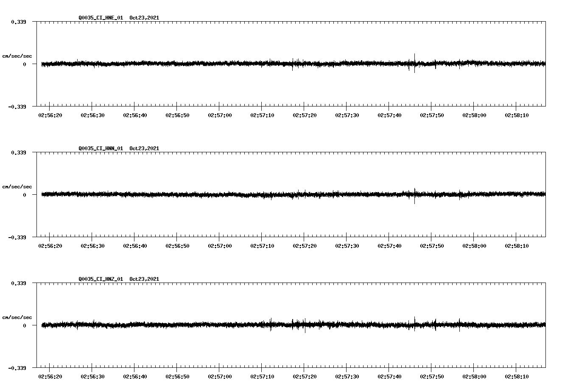This screenshot has height=392, width=576.
Task: Click the cm/sec/sec unit label on HNZ plot
Action: (17, 317)
